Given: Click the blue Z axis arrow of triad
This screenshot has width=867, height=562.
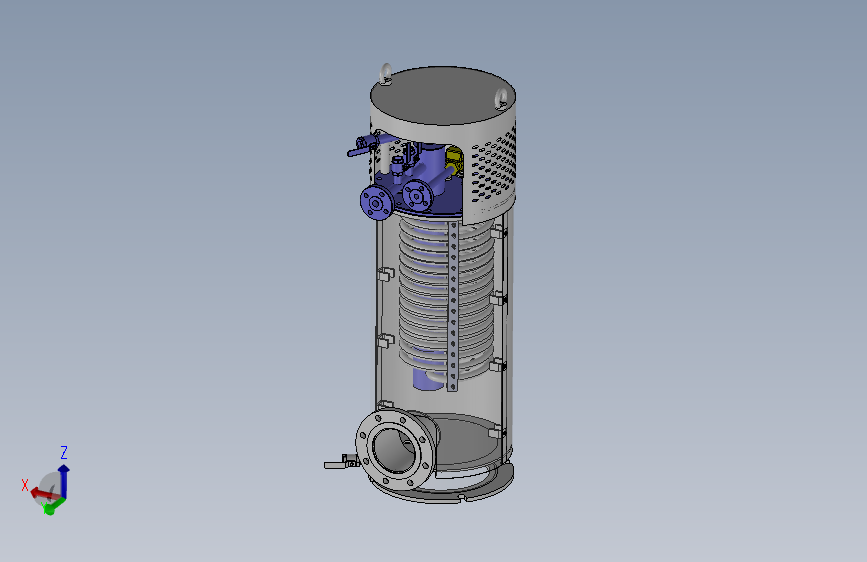Looking at the screenshot, I should coord(64,481).
